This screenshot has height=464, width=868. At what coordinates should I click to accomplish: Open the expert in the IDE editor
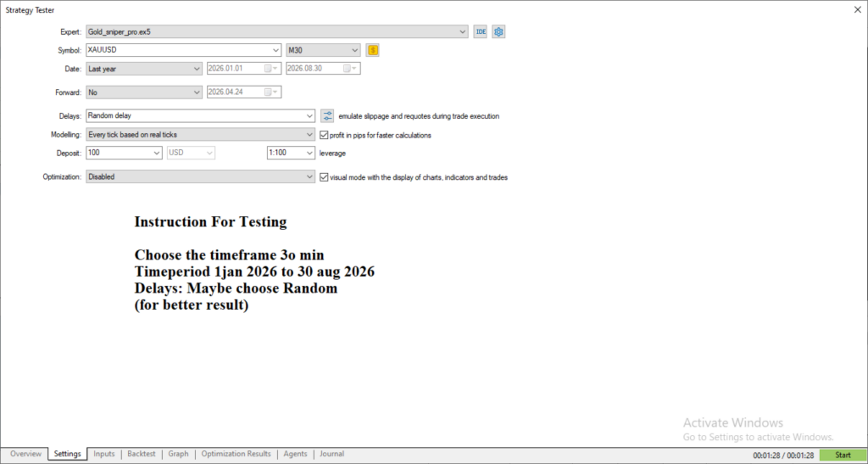481,32
